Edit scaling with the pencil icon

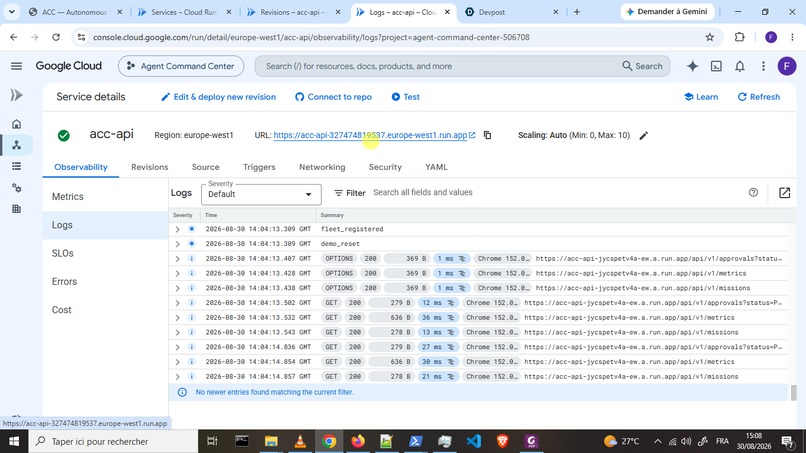[x=644, y=135]
